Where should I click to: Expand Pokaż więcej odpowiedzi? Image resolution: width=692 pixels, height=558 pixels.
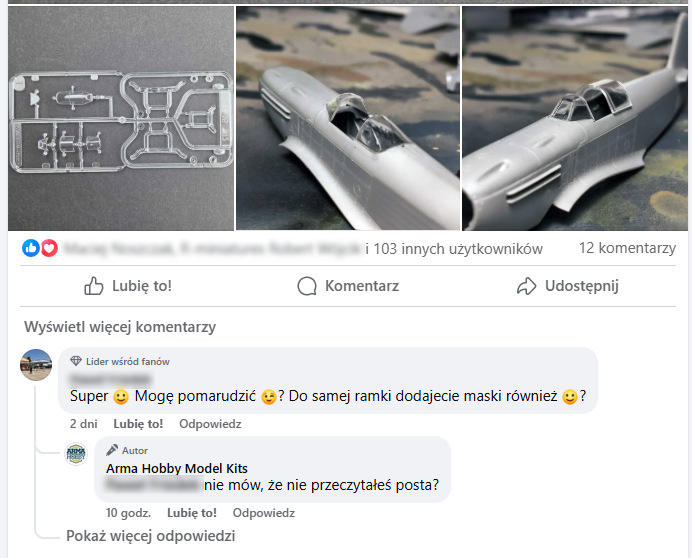coord(150,536)
